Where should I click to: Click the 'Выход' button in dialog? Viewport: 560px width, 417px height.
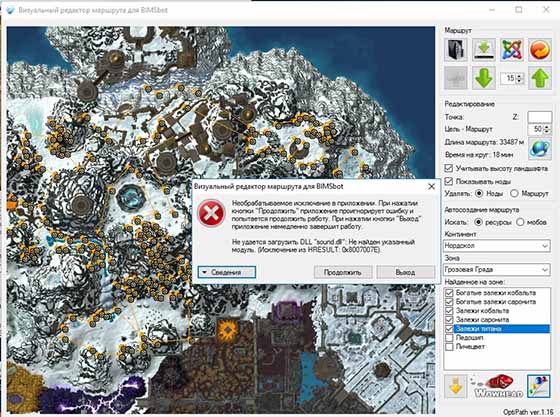click(x=406, y=272)
